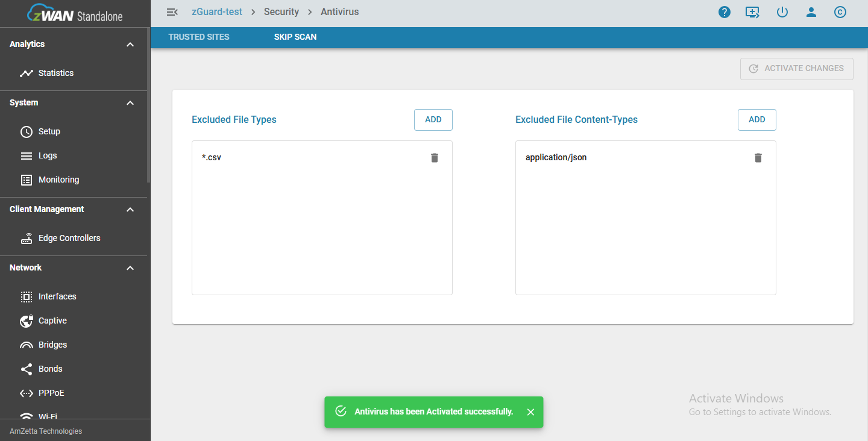Collapse the Analytics section
The image size is (868, 441).
pos(130,45)
